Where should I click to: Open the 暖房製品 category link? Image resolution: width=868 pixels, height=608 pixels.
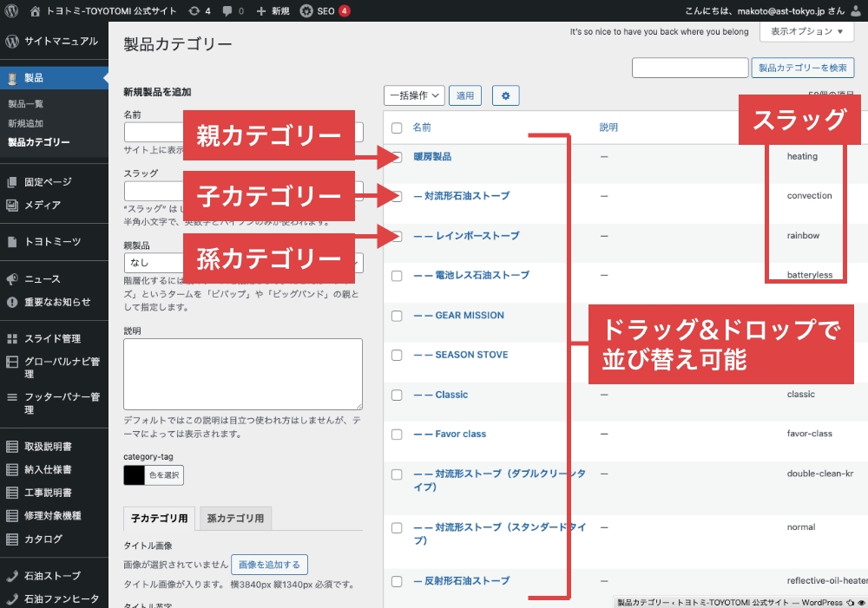(432, 157)
